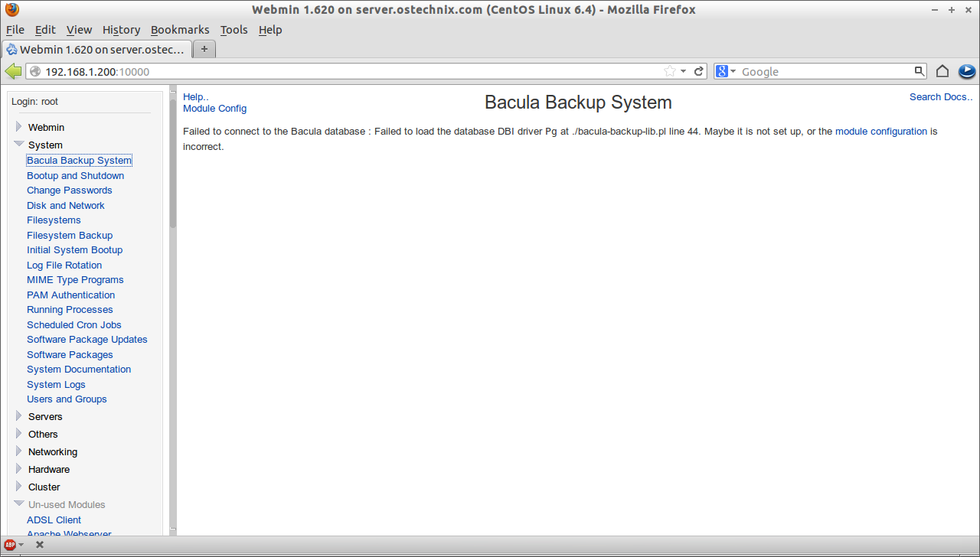The height and width of the screenshot is (557, 980).
Task: Click the blue round toolbar icon right of Home
Action: coord(967,71)
